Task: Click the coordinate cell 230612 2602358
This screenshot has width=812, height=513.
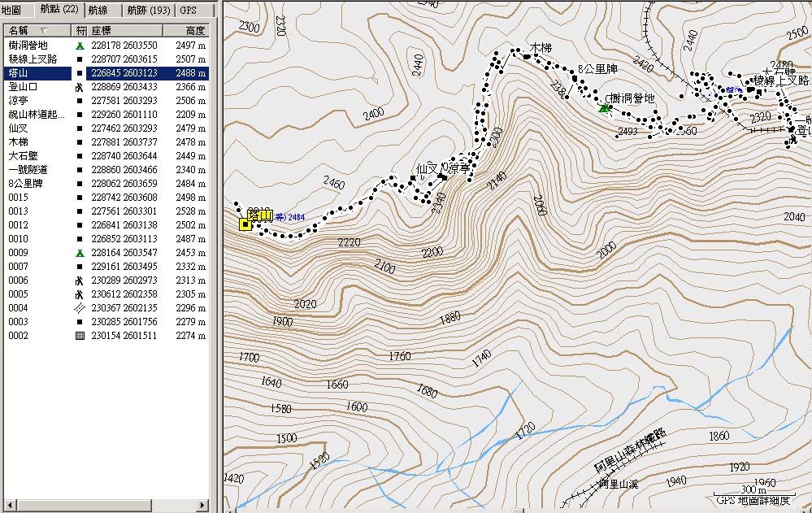Action: pos(124,294)
